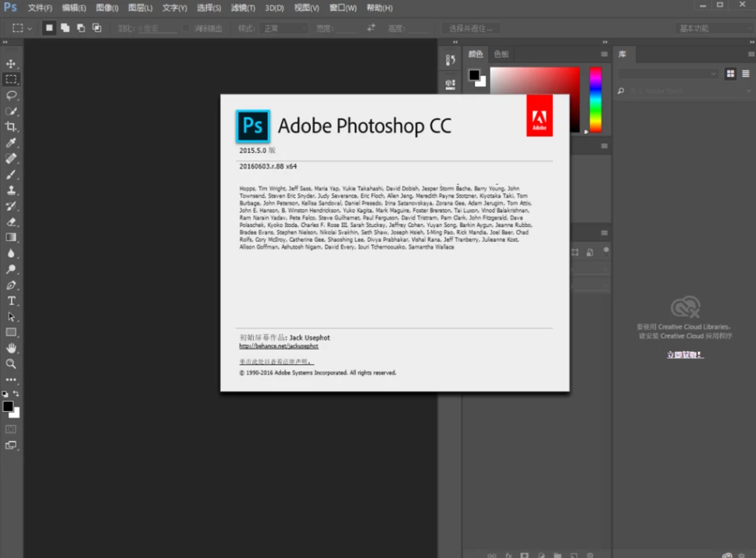Open the legal notices link in About dialog

pos(276,362)
